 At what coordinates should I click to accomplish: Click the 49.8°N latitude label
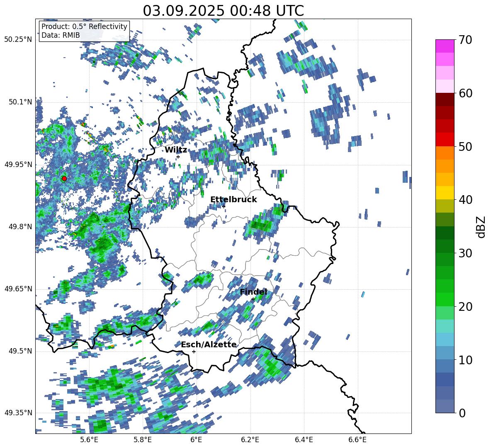[21, 227]
